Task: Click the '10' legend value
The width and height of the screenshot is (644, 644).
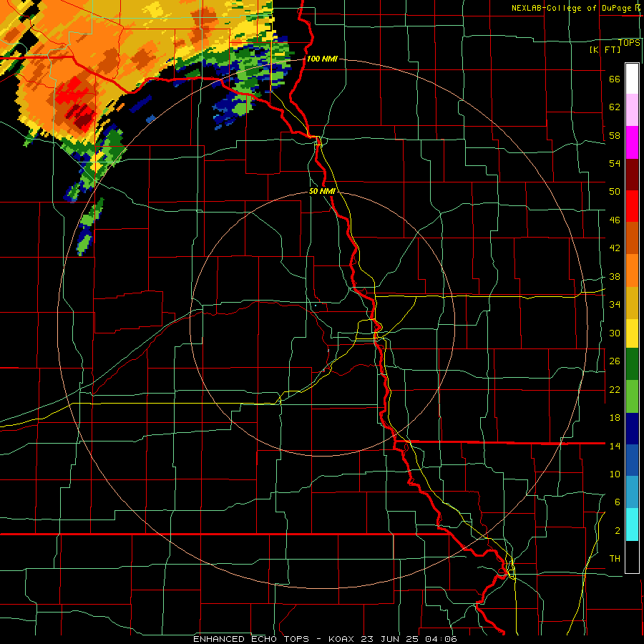Action: [x=615, y=474]
